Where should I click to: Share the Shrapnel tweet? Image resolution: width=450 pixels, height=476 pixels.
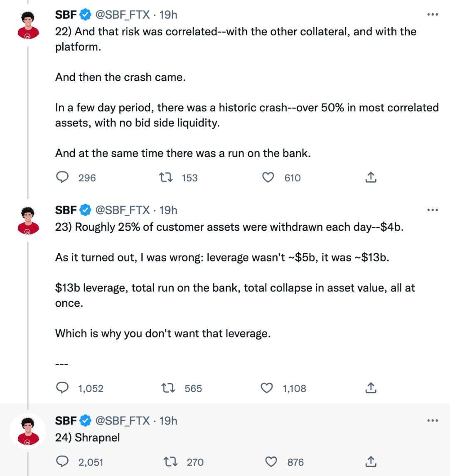pyautogui.click(x=371, y=462)
